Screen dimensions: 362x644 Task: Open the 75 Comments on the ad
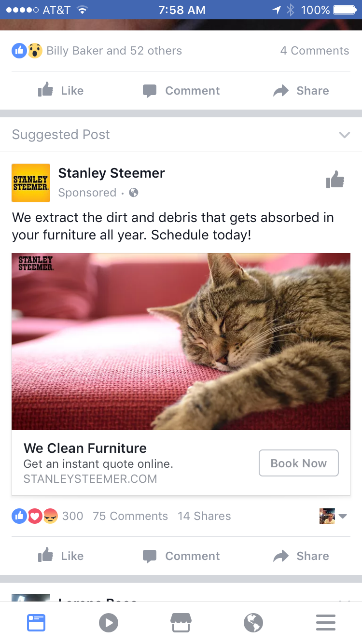[x=130, y=516]
